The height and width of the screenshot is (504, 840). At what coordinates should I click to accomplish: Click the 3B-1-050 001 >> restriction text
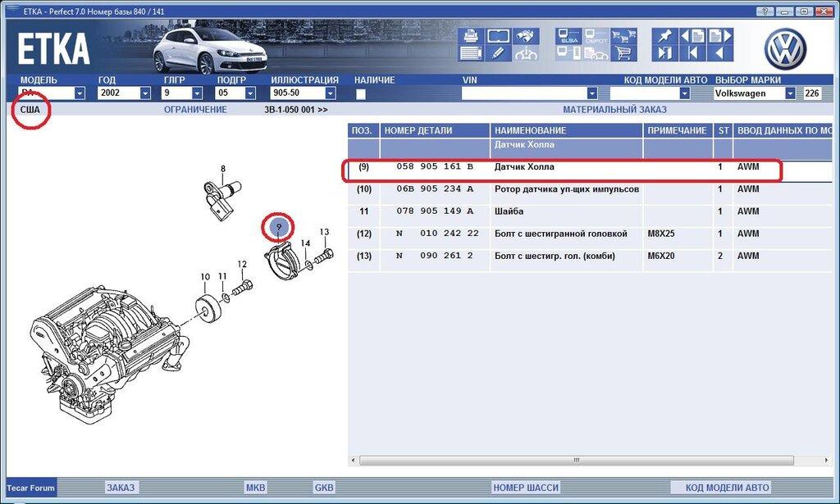pos(295,110)
